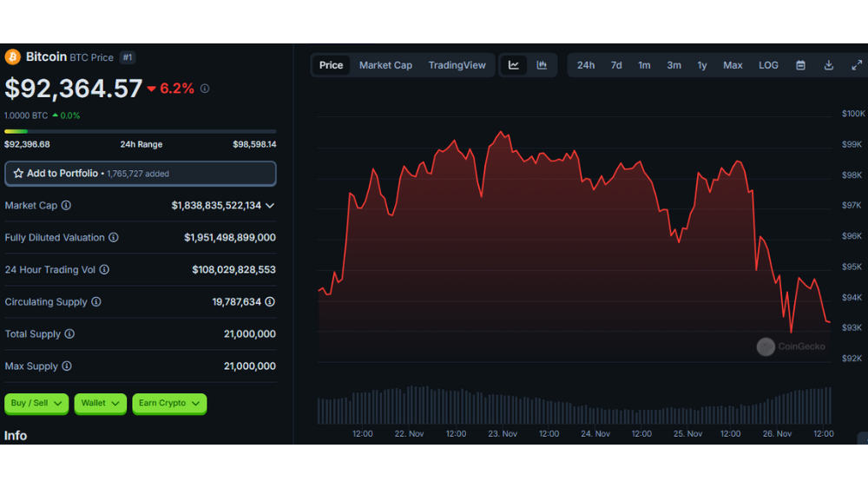The width and height of the screenshot is (868, 488).
Task: Select the Price tab
Action: click(331, 65)
